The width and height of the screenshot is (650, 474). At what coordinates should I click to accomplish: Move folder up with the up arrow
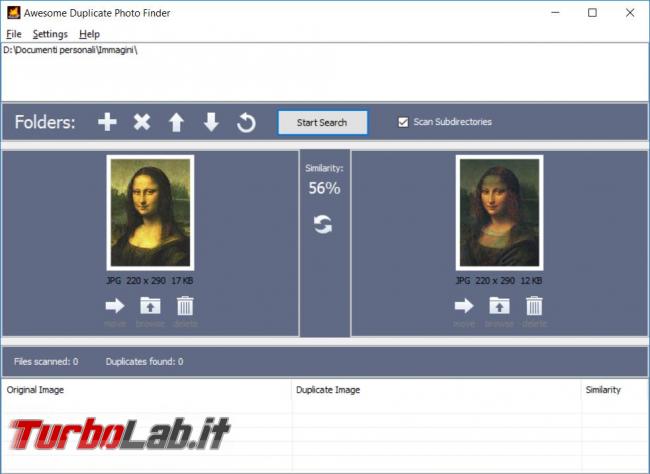tap(176, 122)
